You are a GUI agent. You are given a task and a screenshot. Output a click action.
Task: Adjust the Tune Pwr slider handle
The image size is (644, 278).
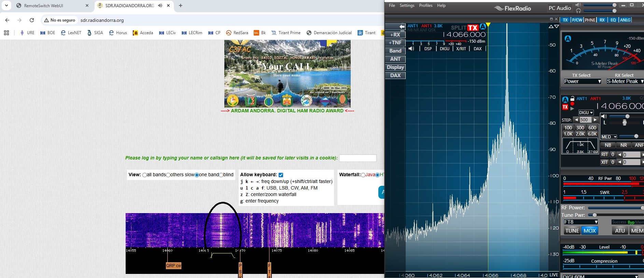[x=594, y=215]
